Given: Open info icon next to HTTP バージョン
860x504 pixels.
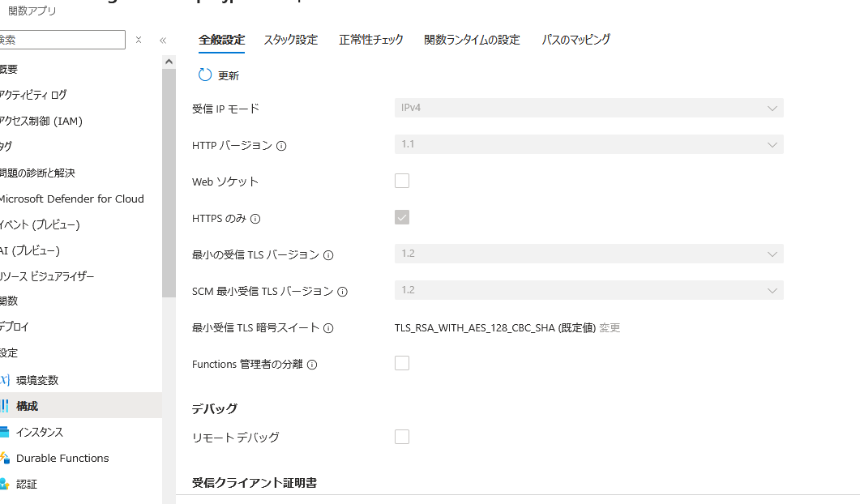Looking at the screenshot, I should pos(281,146).
